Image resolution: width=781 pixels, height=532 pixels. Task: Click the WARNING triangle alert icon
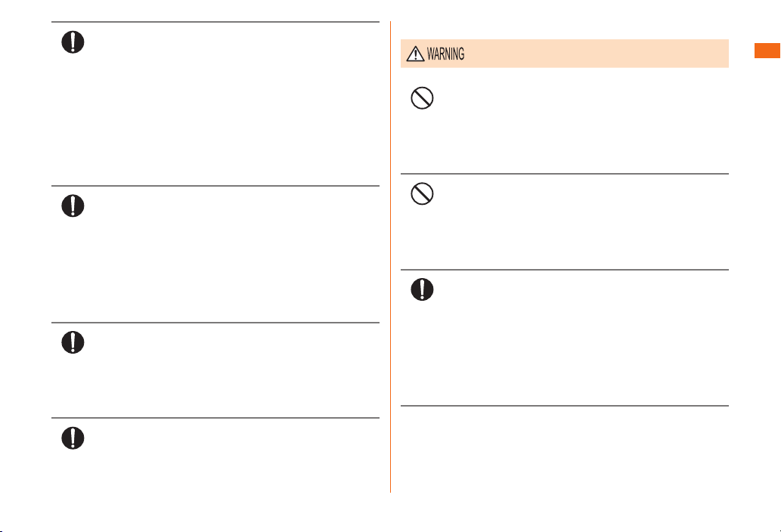click(415, 54)
